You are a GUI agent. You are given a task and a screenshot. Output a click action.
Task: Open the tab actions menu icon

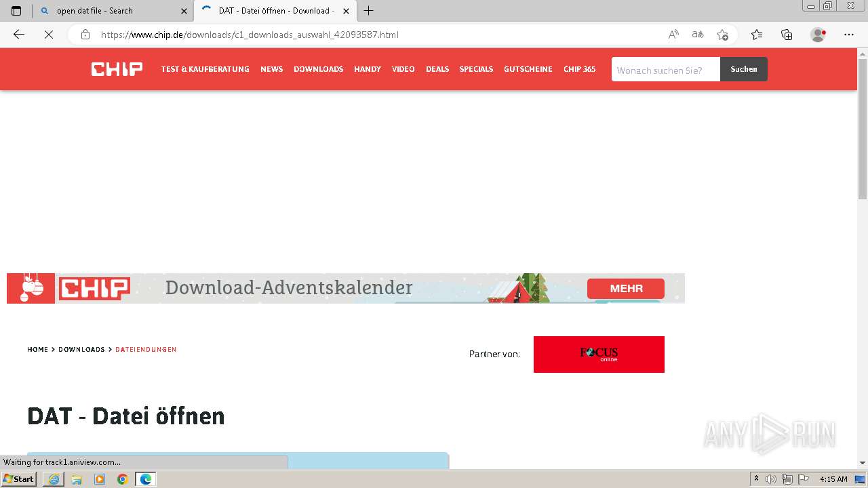pos(16,11)
